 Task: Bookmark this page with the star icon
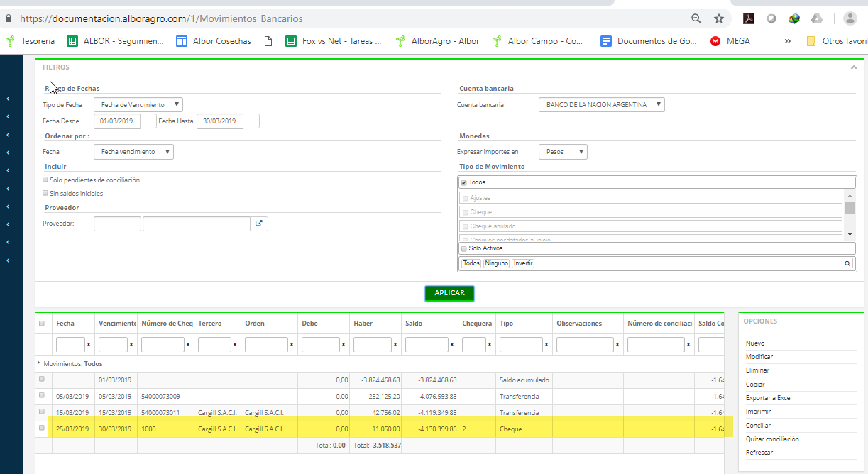(x=719, y=18)
